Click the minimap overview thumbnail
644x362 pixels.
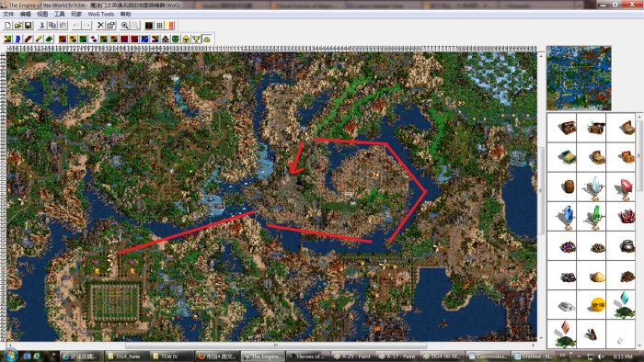[x=579, y=78]
